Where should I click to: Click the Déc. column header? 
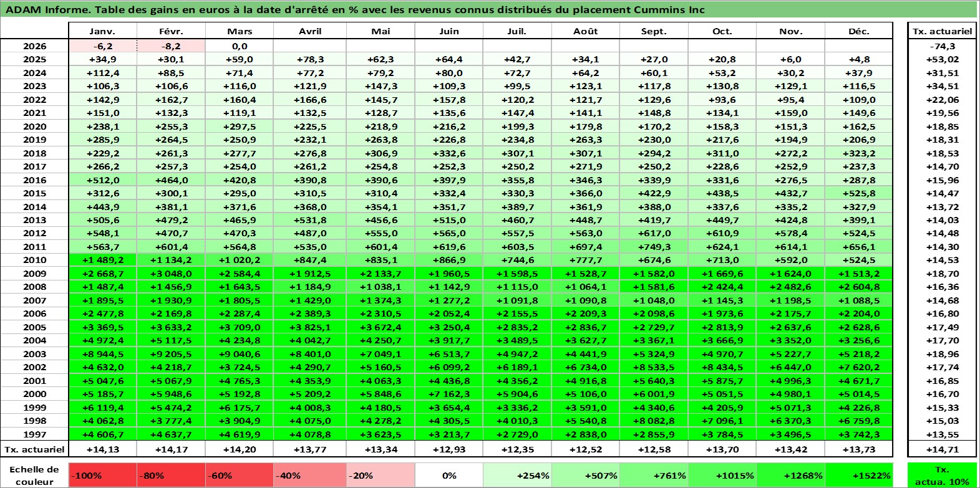(x=859, y=31)
